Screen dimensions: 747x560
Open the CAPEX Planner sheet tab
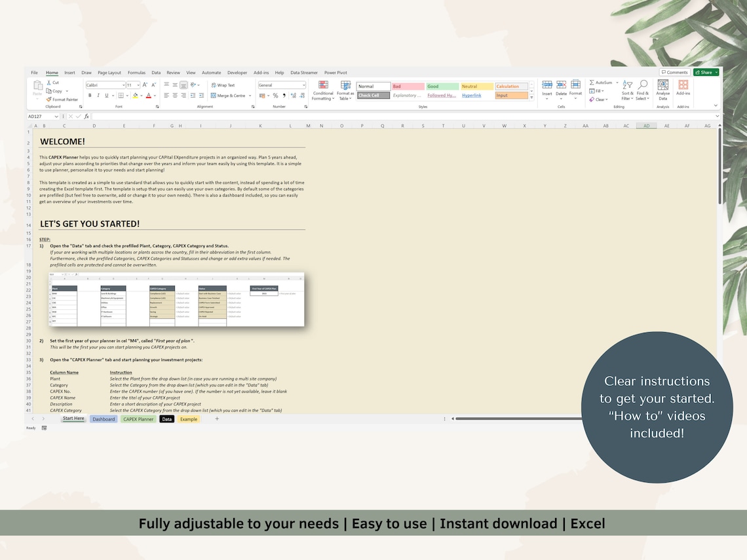138,419
